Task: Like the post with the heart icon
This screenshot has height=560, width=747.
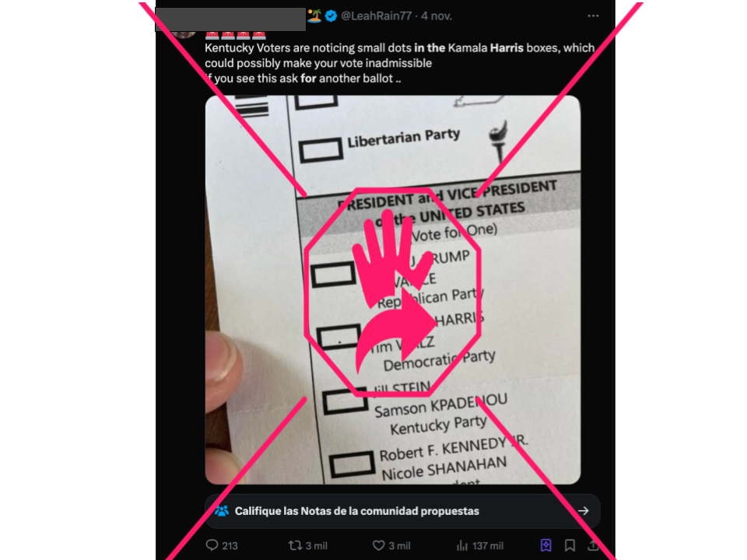Action: coord(379,545)
